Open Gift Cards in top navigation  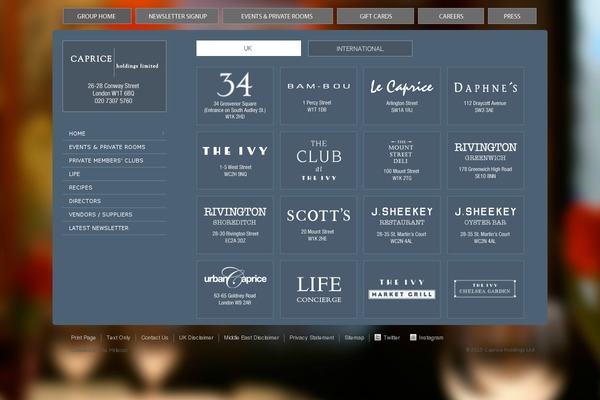(375, 16)
